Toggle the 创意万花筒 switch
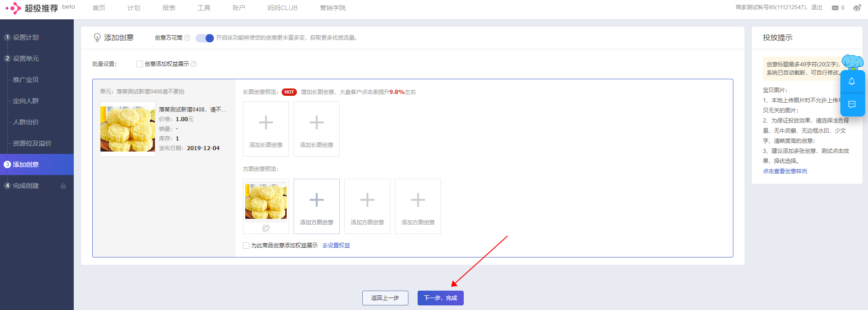868x310 pixels. click(205, 38)
